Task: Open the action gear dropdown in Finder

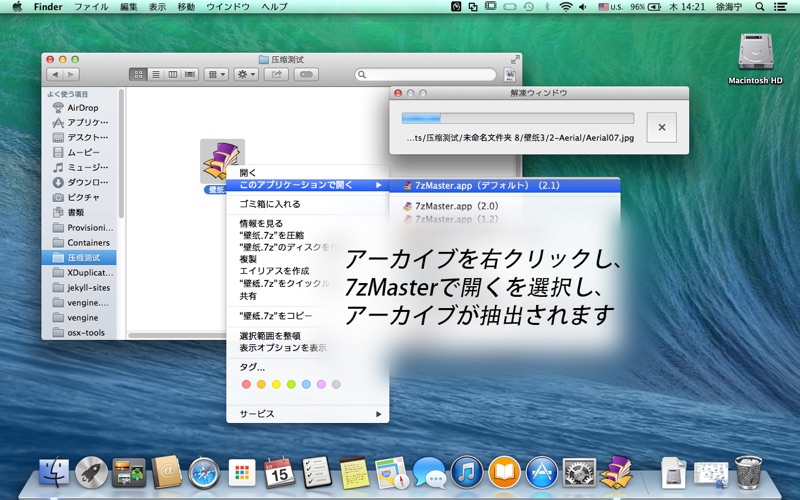Action: [246, 74]
